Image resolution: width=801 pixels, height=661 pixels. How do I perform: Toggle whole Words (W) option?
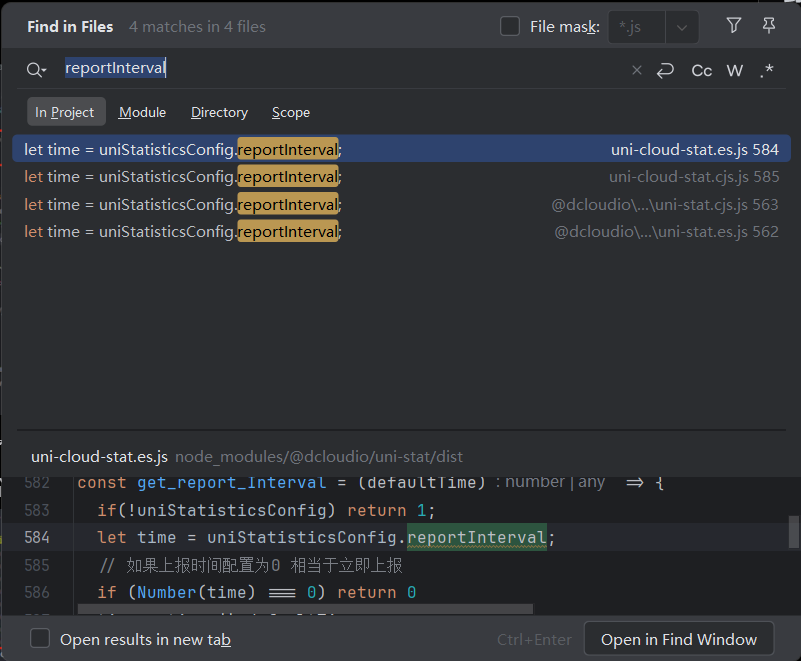tap(735, 70)
